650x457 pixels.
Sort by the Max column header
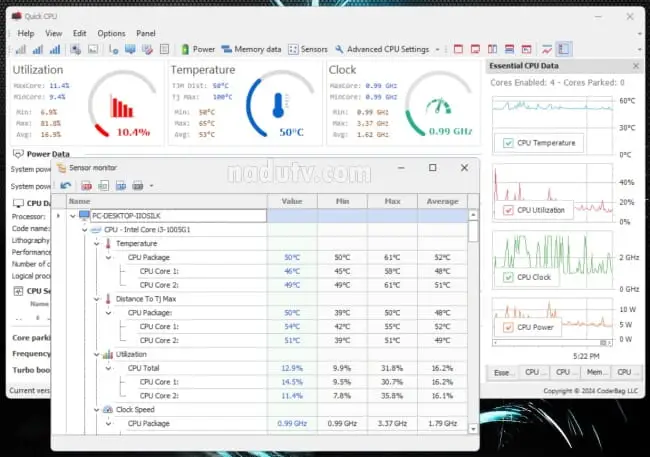pos(392,201)
